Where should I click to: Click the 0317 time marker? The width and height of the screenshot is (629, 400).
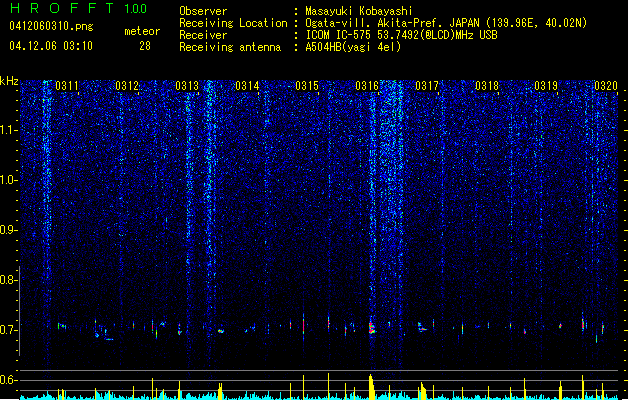[x=427, y=85]
